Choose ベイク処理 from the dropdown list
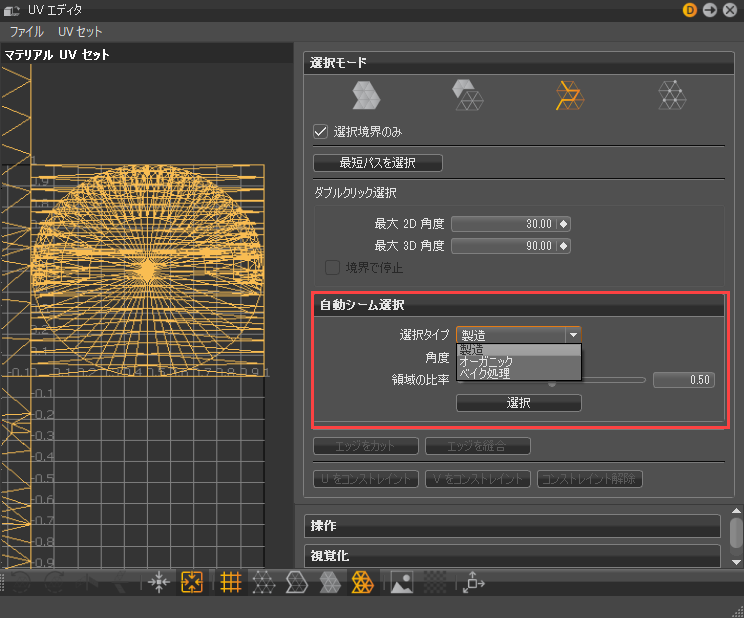This screenshot has height=618, width=744. pyautogui.click(x=484, y=373)
